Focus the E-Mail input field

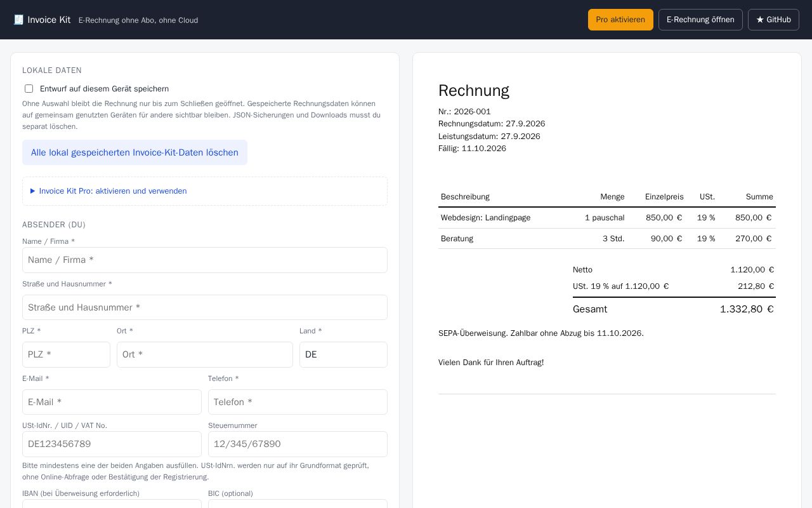[x=112, y=402]
